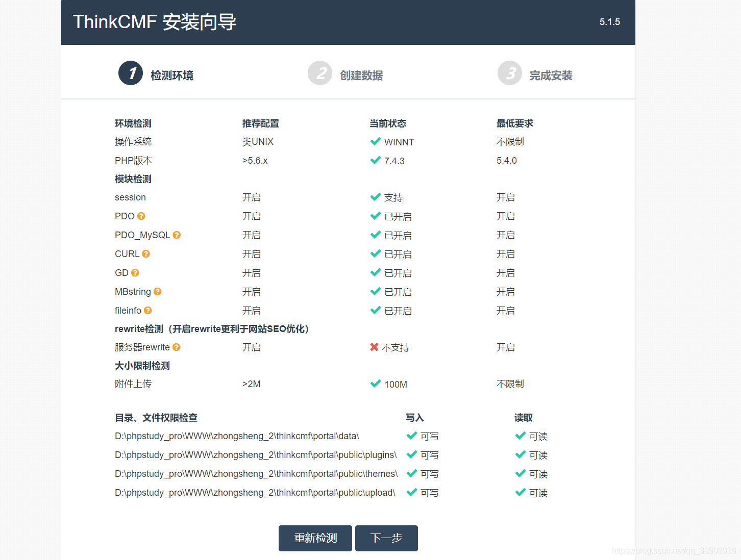Click the green checkmark next to 支持
Screen dimensions: 741x560
tap(376, 197)
